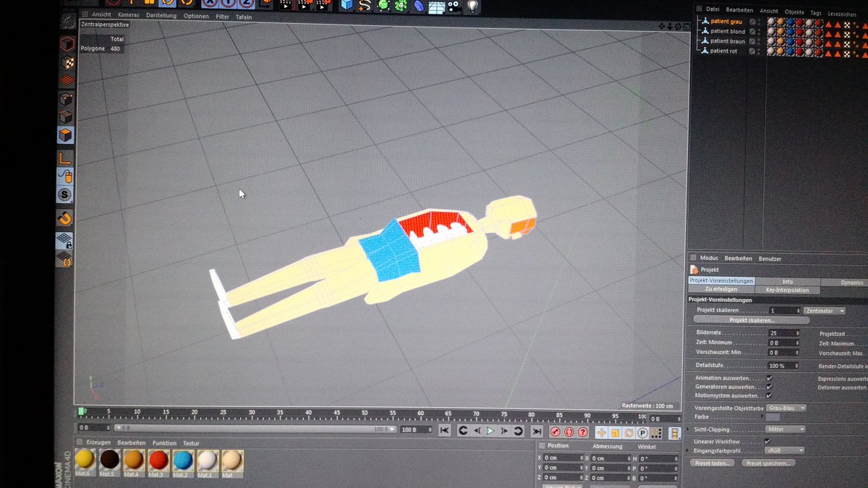The height and width of the screenshot is (488, 868).
Task: Click the render view clapperboard icon
Action: coord(284,5)
